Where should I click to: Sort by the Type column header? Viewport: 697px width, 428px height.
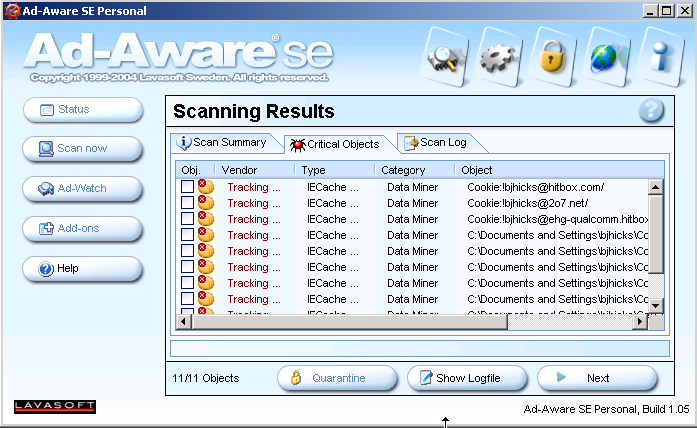335,170
